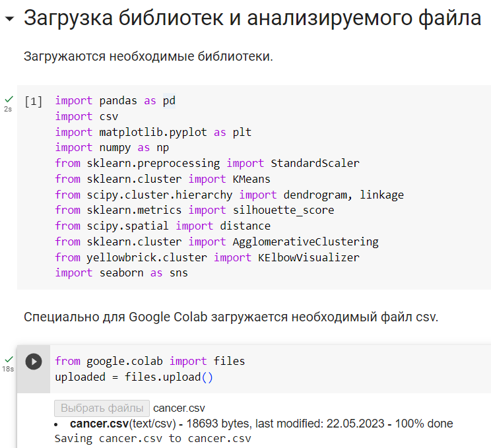The image size is (491, 448).
Task: Click the KMeans import line
Action: click(x=163, y=179)
